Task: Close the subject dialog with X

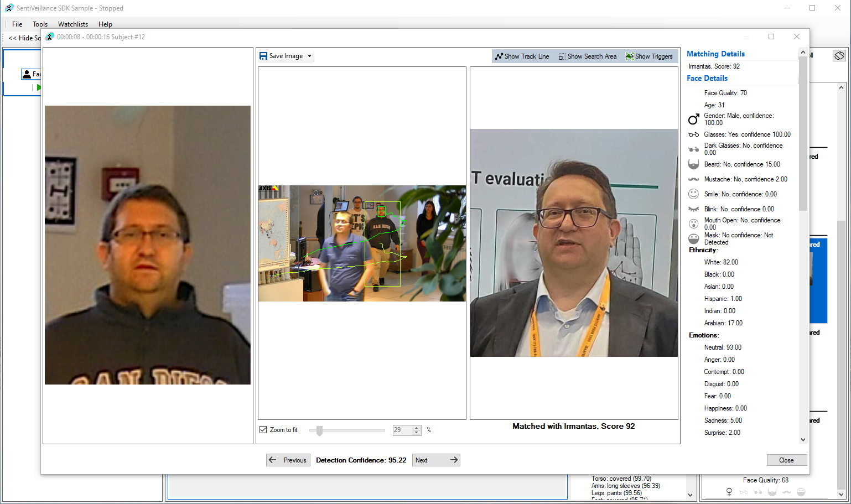Action: click(797, 37)
